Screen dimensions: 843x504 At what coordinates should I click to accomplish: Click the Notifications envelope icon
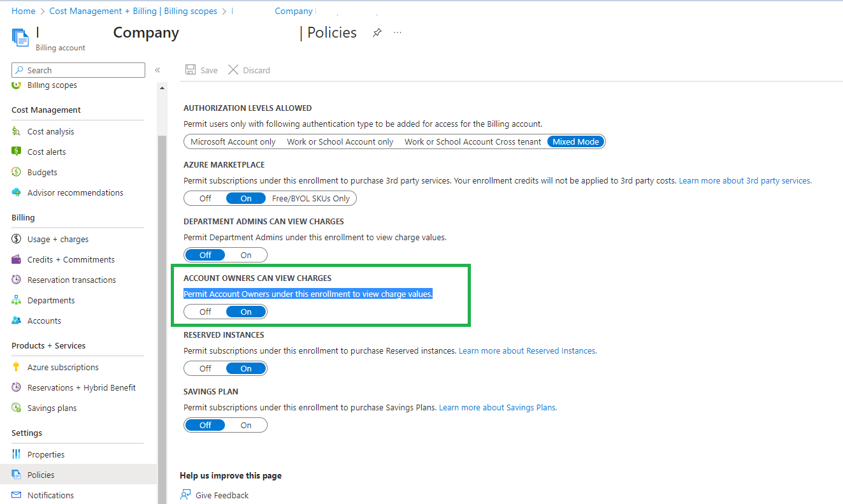point(17,495)
